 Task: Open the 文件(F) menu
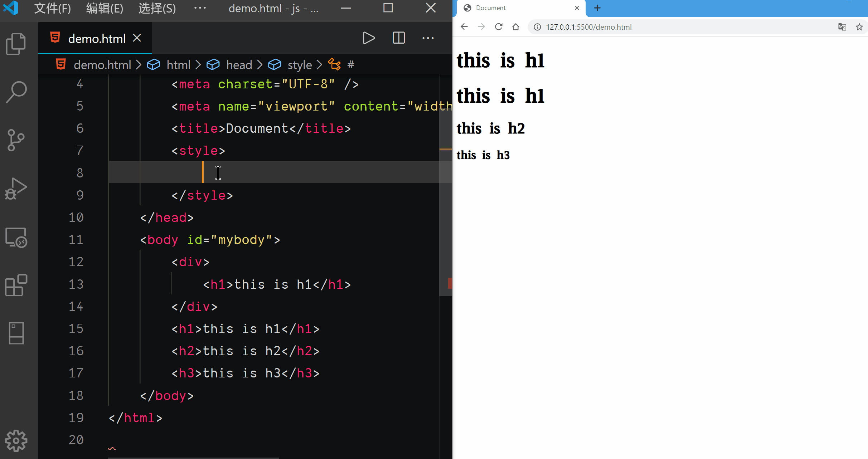click(52, 8)
